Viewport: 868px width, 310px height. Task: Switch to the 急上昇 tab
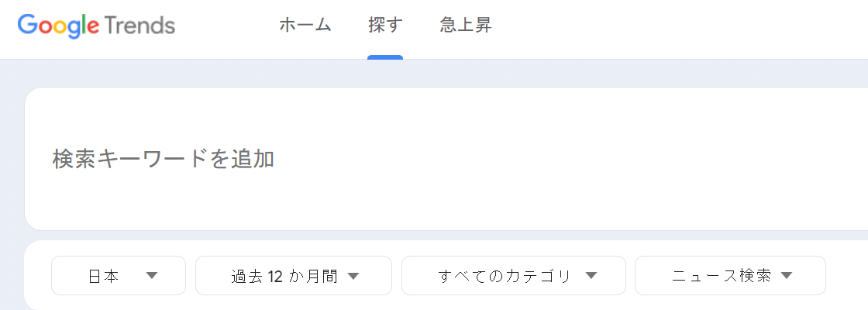466,26
